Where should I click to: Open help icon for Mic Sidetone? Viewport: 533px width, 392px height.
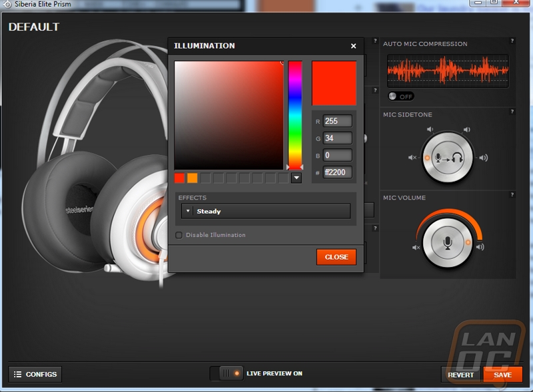tap(512, 112)
